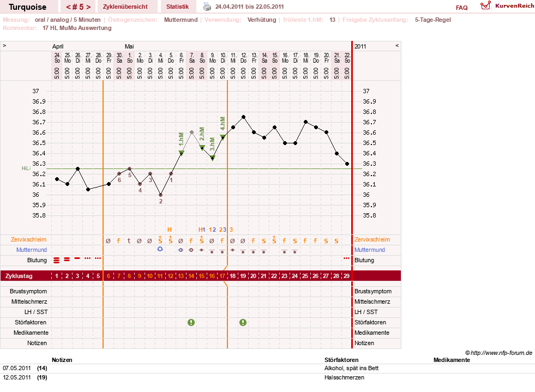The height and width of the screenshot is (392, 535).
Task: Open the KurvenReich link
Action: [514, 6]
